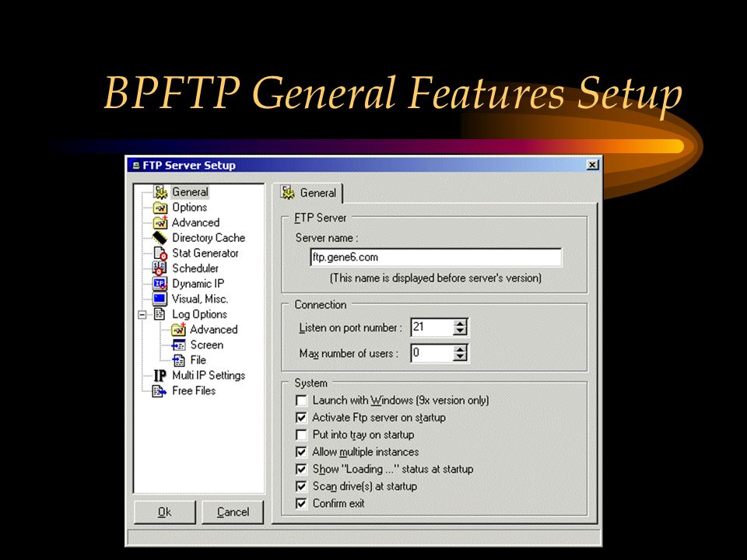Click the Stat Generator document icon
The image size is (747, 560).
point(160,253)
